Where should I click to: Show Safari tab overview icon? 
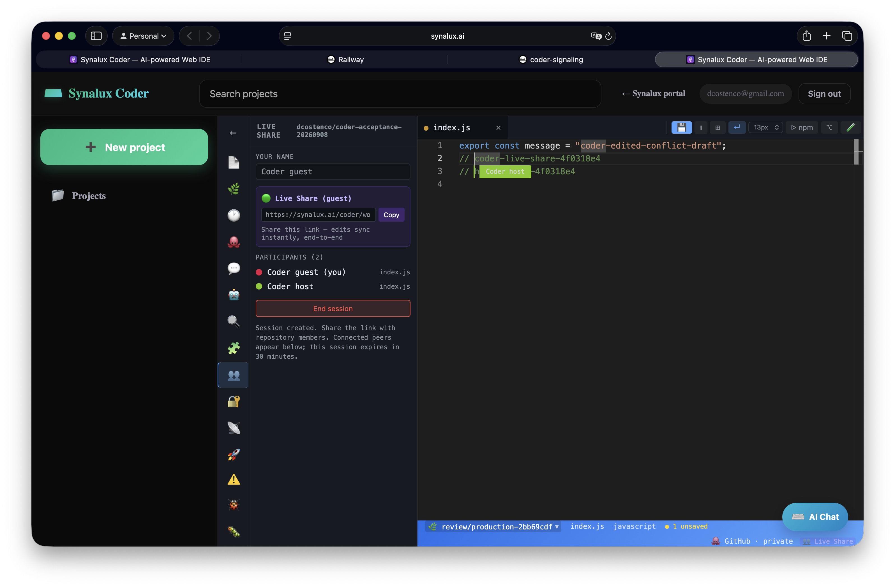847,36
